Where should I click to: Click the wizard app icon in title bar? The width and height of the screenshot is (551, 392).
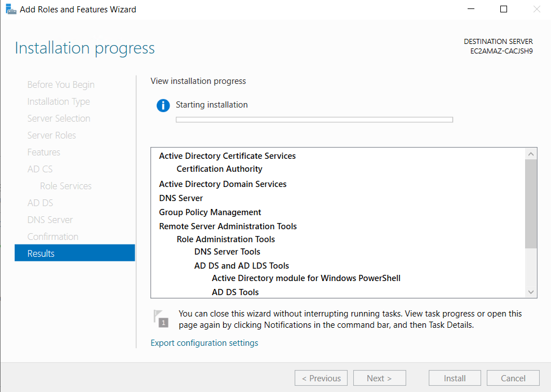point(11,10)
